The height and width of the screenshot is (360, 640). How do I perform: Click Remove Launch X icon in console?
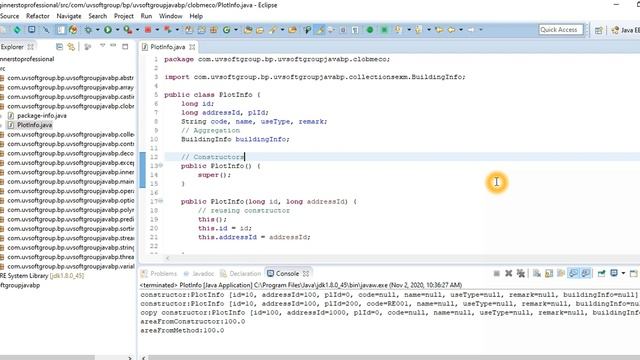point(509,273)
